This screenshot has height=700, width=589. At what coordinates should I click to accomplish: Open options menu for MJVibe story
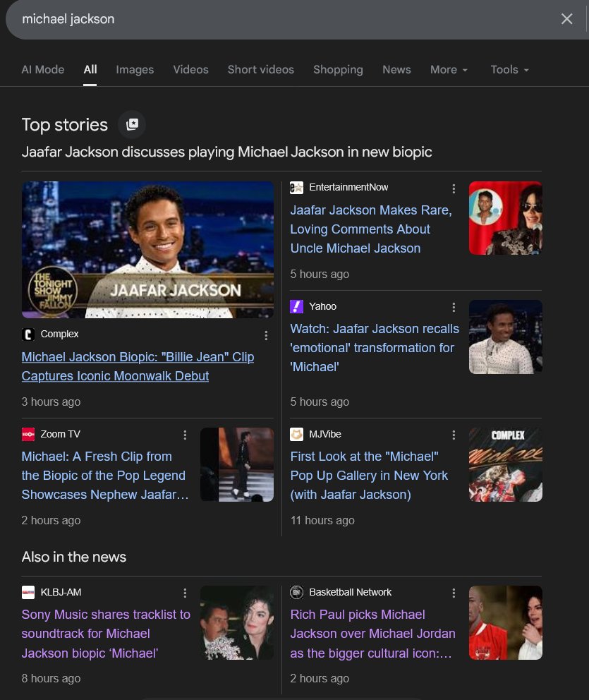454,435
